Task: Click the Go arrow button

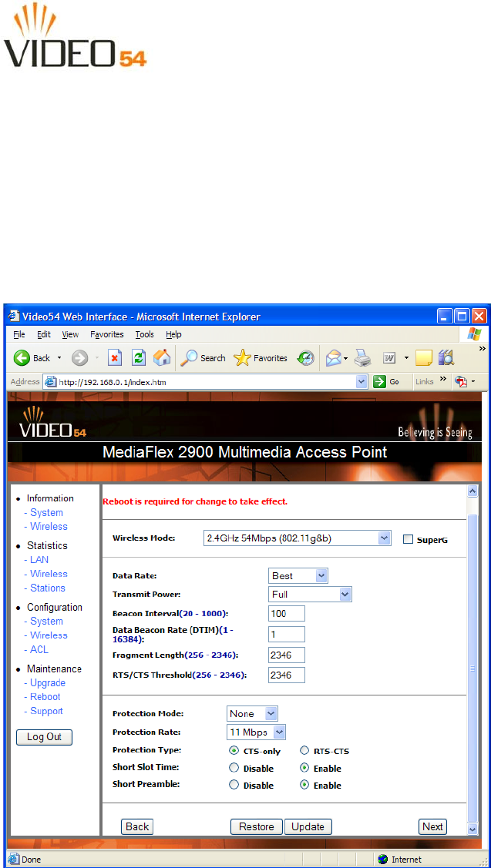Action: (379, 381)
